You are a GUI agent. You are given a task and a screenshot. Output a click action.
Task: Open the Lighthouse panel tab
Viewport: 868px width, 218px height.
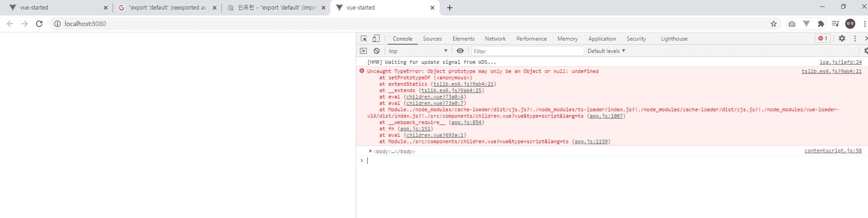[x=674, y=39]
